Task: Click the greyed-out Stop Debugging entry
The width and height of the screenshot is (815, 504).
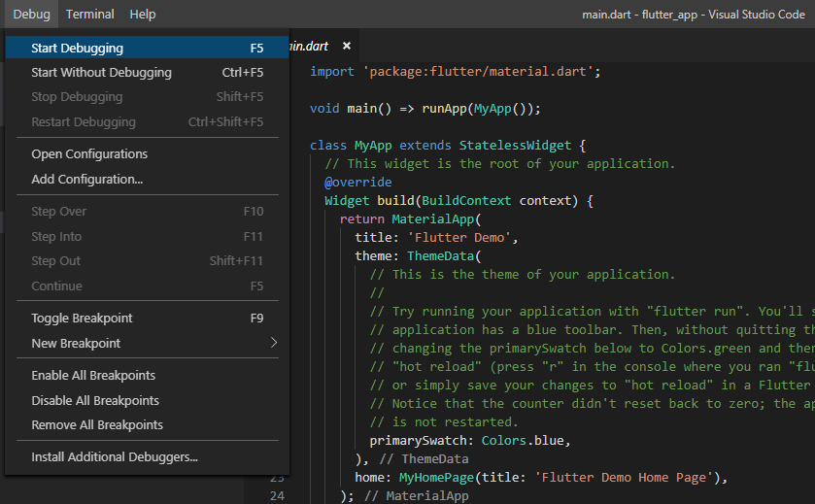Action: point(147,97)
